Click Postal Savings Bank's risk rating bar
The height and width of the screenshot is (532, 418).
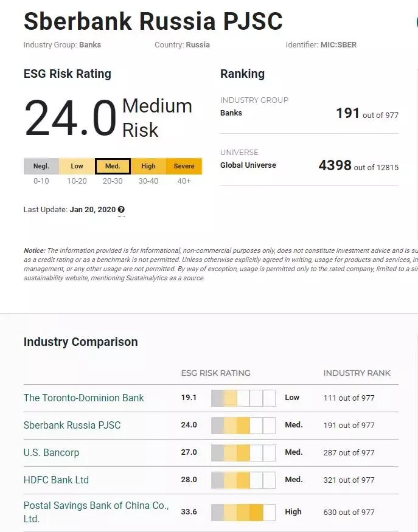(x=243, y=512)
